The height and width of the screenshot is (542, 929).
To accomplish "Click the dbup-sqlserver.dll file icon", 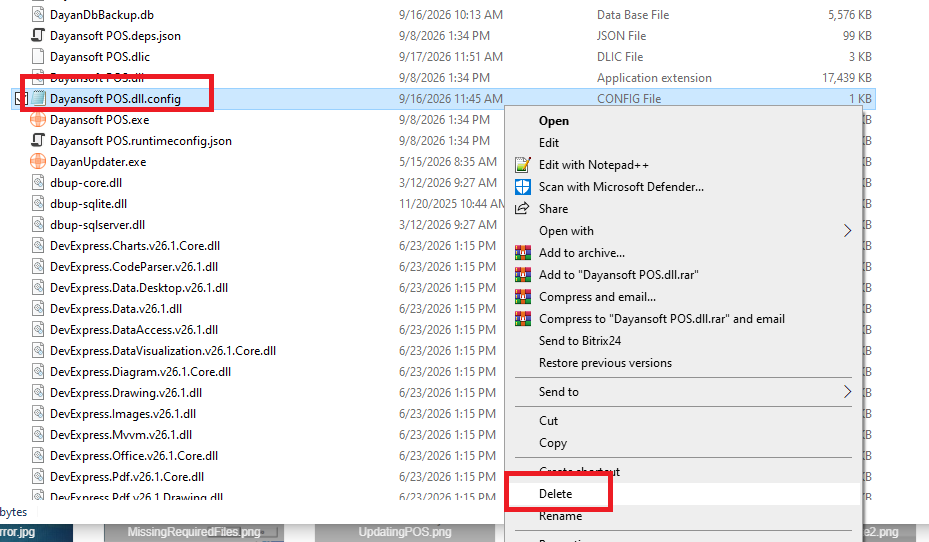I will 38,225.
